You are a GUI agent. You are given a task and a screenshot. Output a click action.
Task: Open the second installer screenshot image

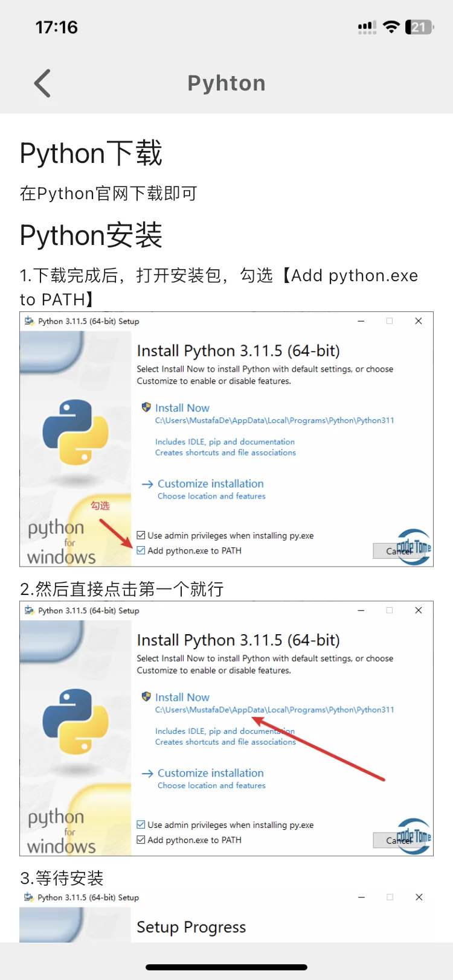point(226,728)
